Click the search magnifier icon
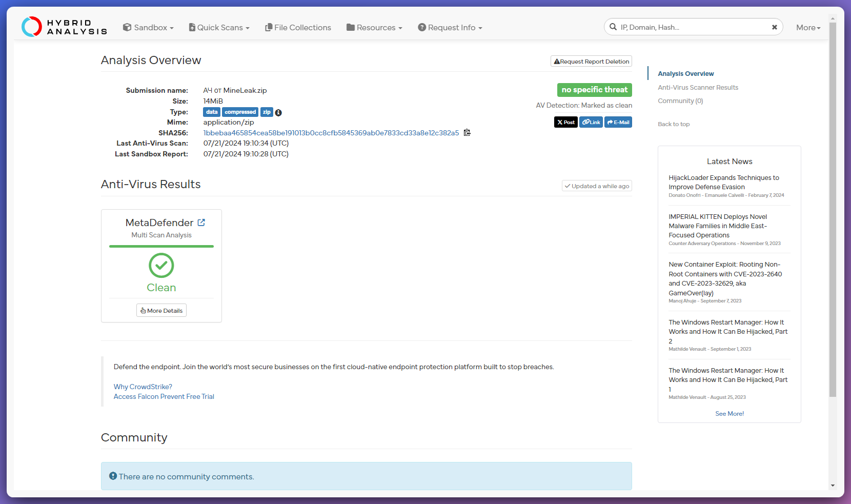Screen dimensions: 851x504 pos(613,27)
